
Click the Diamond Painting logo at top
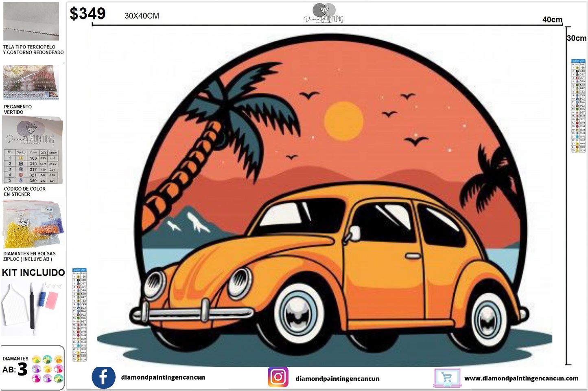pyautogui.click(x=324, y=13)
